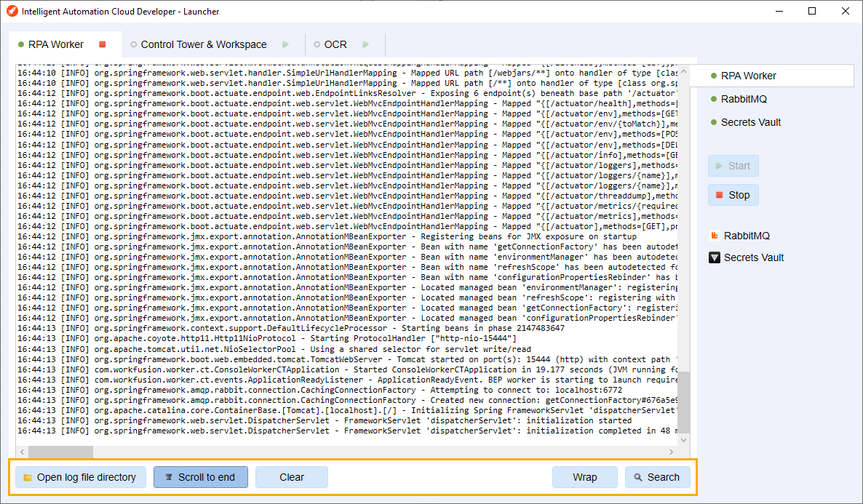Image resolution: width=863 pixels, height=504 pixels.
Task: Toggle the Scroll to end button
Action: coord(201,477)
